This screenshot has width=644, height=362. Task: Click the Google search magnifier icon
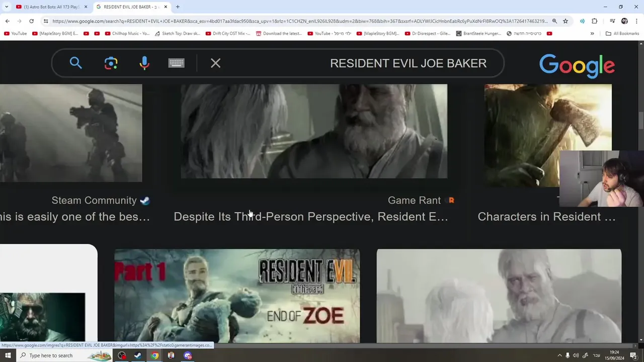[x=76, y=63]
